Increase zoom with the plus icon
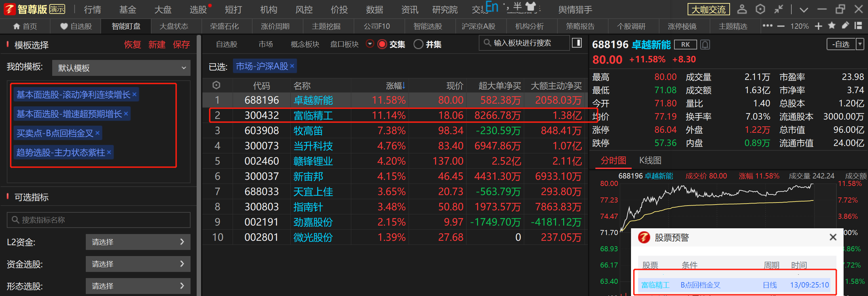The height and width of the screenshot is (296, 868). pos(818,26)
